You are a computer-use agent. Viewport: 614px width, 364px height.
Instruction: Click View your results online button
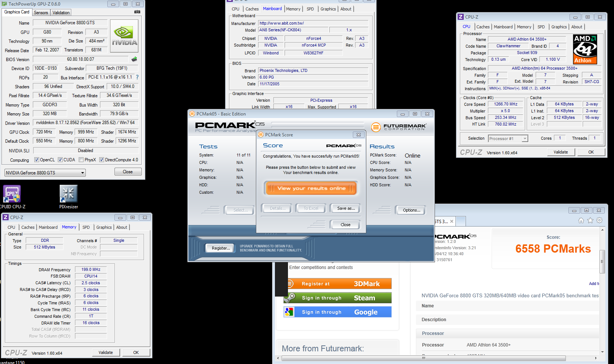[311, 188]
